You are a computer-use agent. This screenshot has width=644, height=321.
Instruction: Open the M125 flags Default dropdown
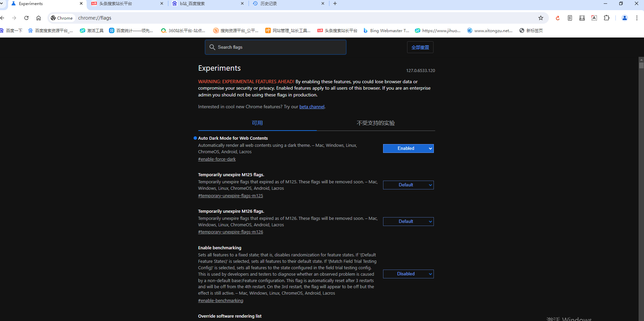coord(408,185)
